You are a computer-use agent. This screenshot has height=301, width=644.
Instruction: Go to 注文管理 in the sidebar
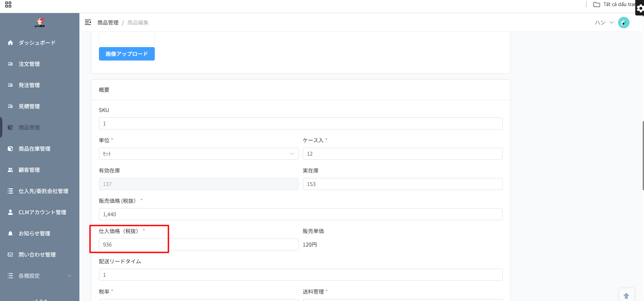pos(29,64)
